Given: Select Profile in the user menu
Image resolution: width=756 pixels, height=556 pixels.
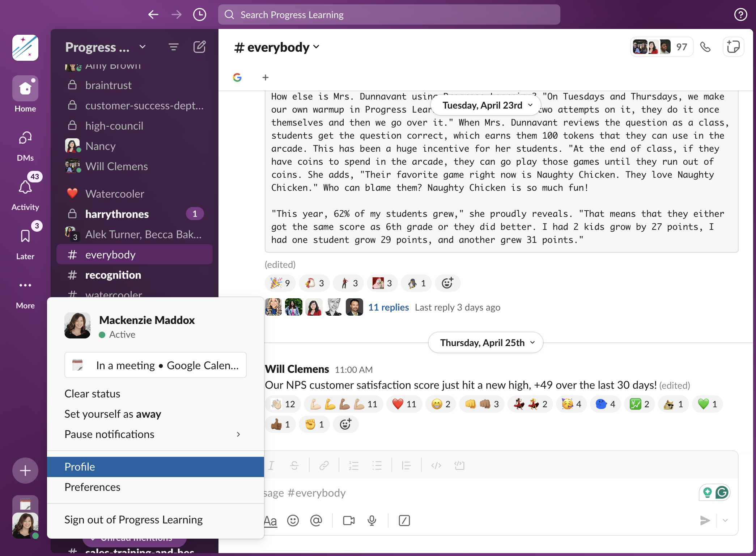Looking at the screenshot, I should coord(156,467).
